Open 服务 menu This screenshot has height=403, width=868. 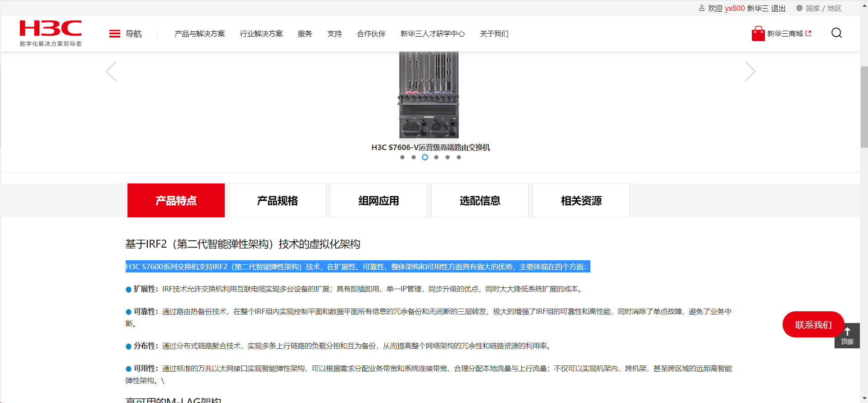(x=305, y=34)
